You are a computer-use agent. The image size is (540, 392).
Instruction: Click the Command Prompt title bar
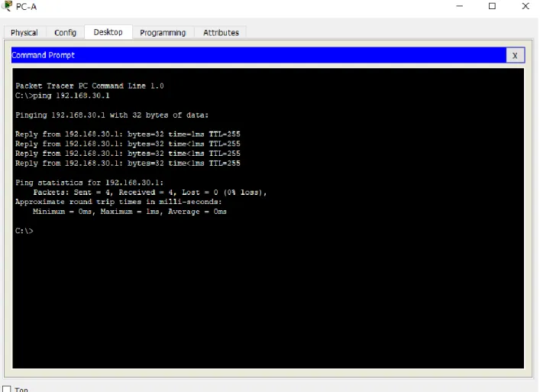(258, 55)
